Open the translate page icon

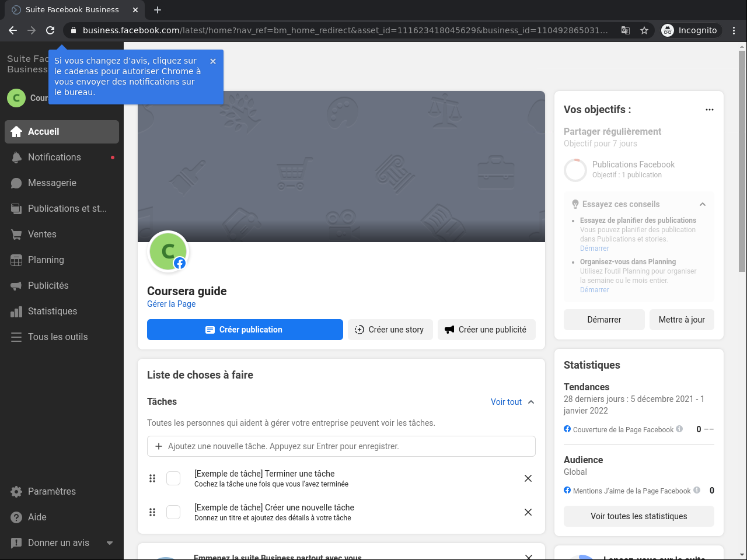[x=626, y=30]
